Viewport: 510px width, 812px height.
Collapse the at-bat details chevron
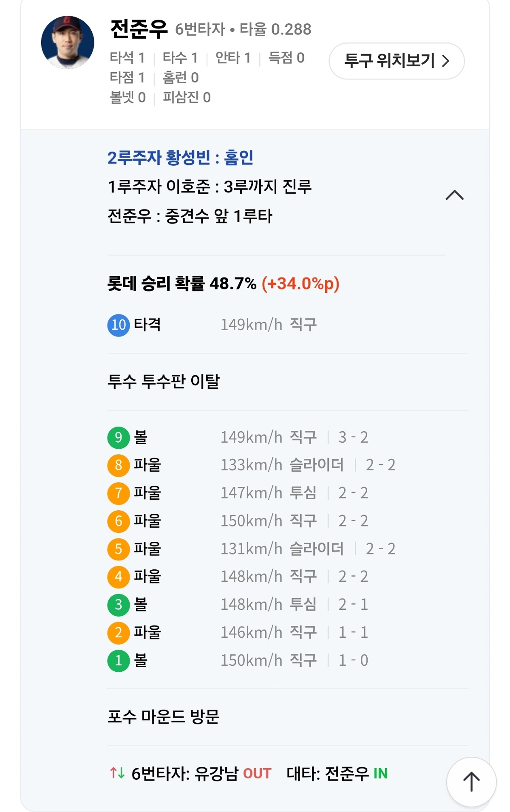pyautogui.click(x=454, y=195)
